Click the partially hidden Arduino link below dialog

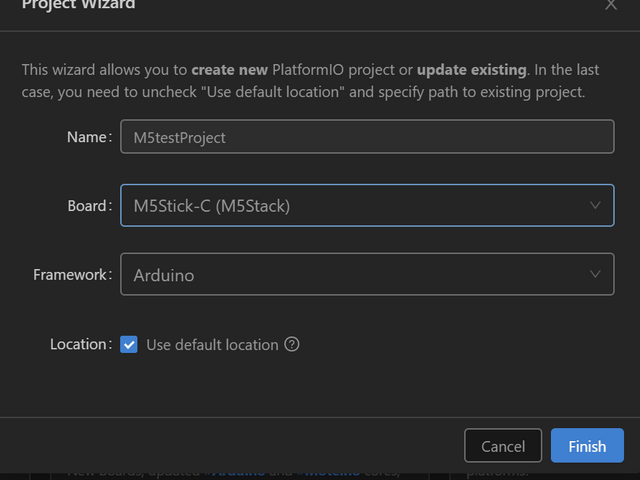coord(237,472)
